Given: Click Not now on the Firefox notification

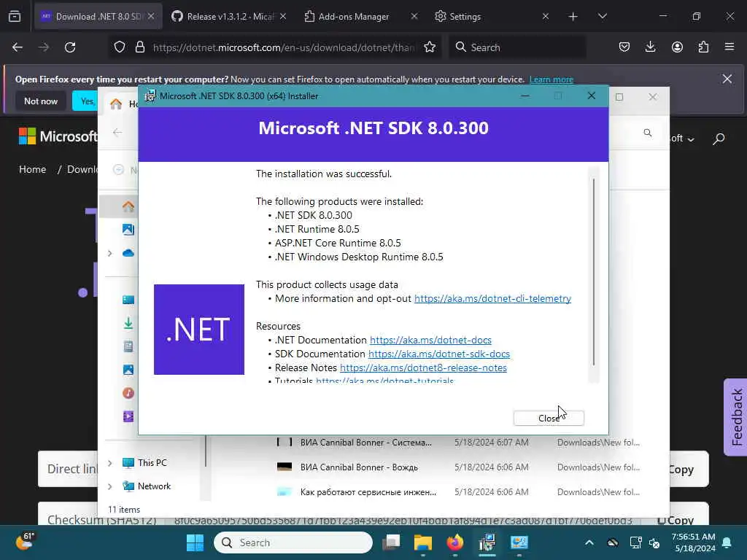Looking at the screenshot, I should click(x=41, y=101).
